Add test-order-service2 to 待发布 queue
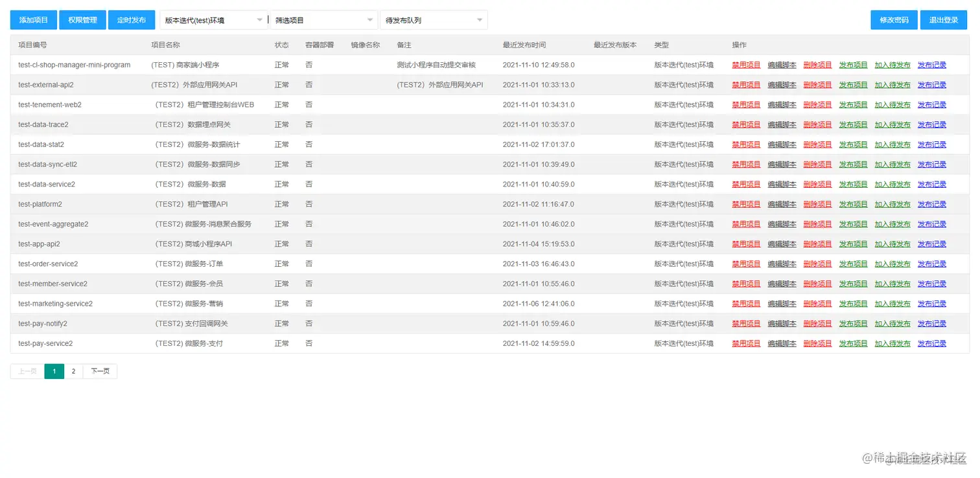This screenshot has width=980, height=478. click(892, 264)
